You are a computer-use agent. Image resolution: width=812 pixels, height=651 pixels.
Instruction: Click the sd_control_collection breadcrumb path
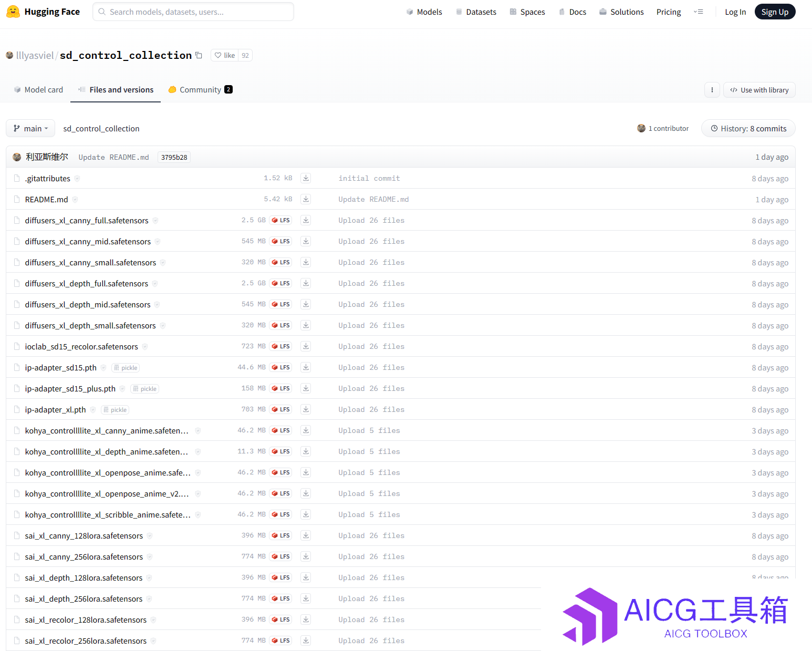point(101,128)
